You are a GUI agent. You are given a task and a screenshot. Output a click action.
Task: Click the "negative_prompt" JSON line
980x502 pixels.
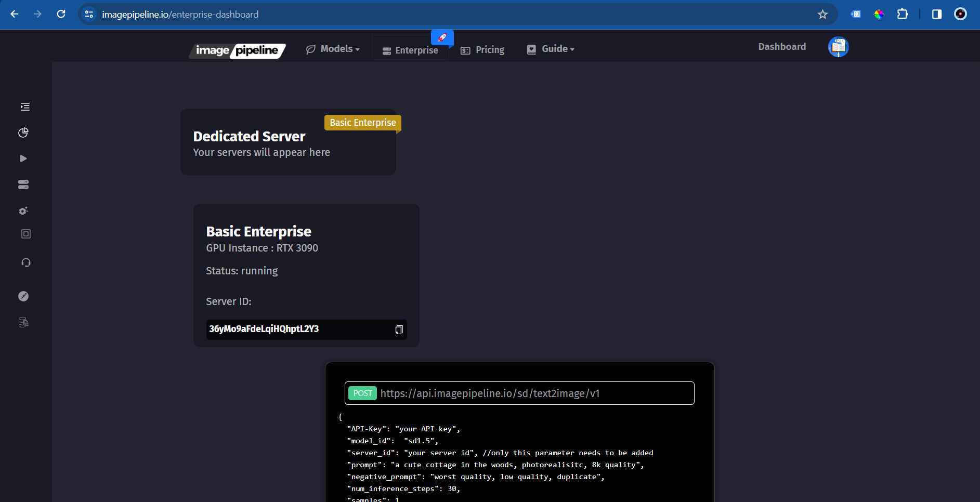tap(476, 477)
